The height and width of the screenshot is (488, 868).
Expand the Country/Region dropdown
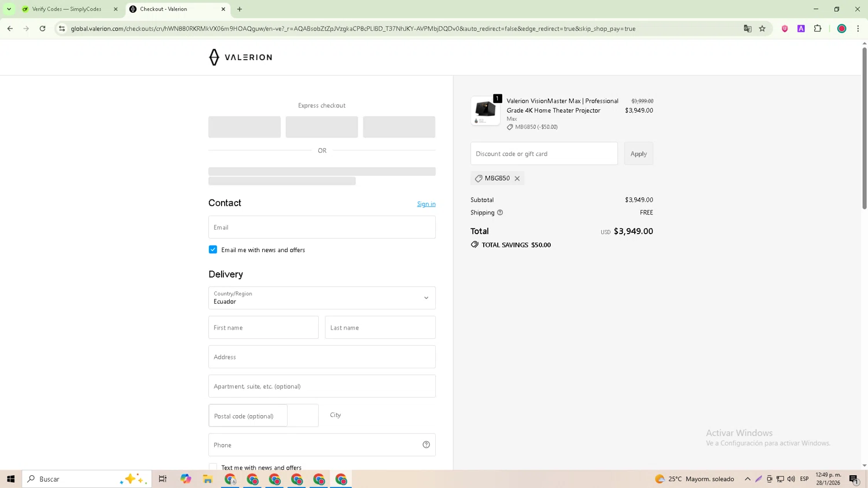point(322,298)
